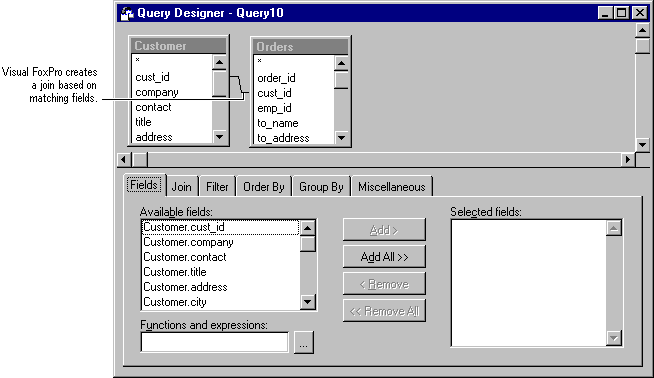The height and width of the screenshot is (378, 654).
Task: Click Selected fields list scroll up arrow
Action: coord(614,228)
